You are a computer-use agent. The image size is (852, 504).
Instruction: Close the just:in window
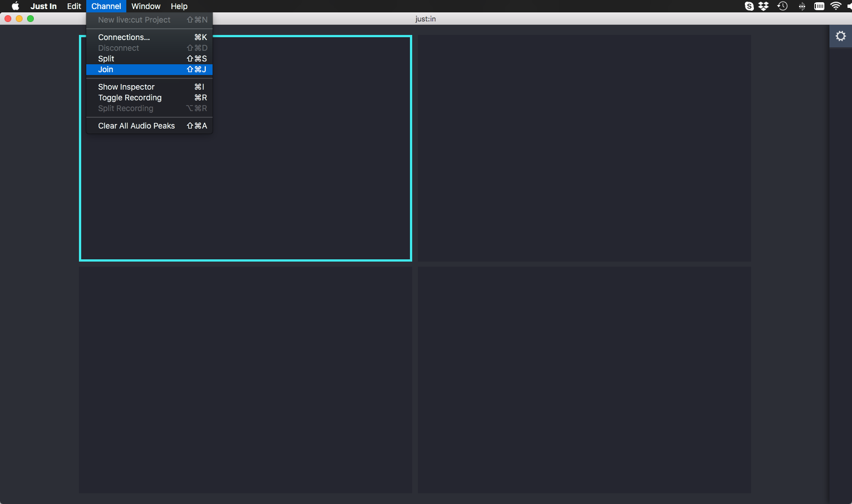point(8,19)
